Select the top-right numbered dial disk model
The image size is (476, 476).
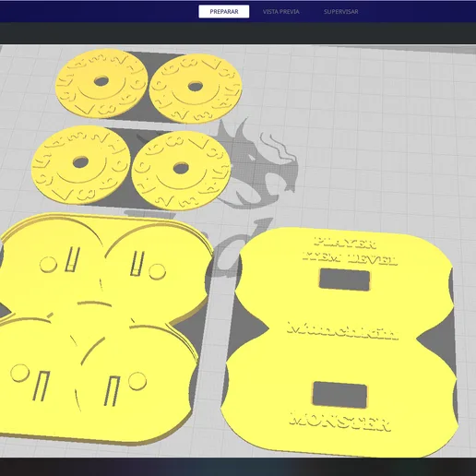[196, 89]
